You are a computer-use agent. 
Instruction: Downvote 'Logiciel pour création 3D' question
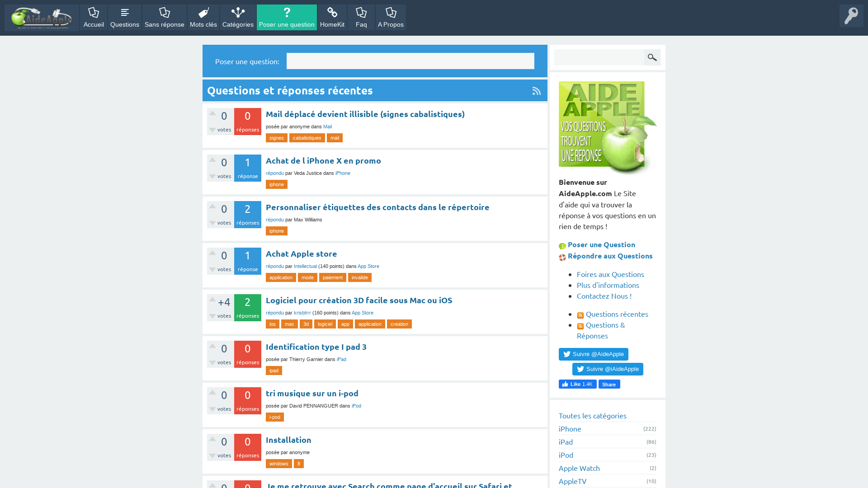(212, 316)
